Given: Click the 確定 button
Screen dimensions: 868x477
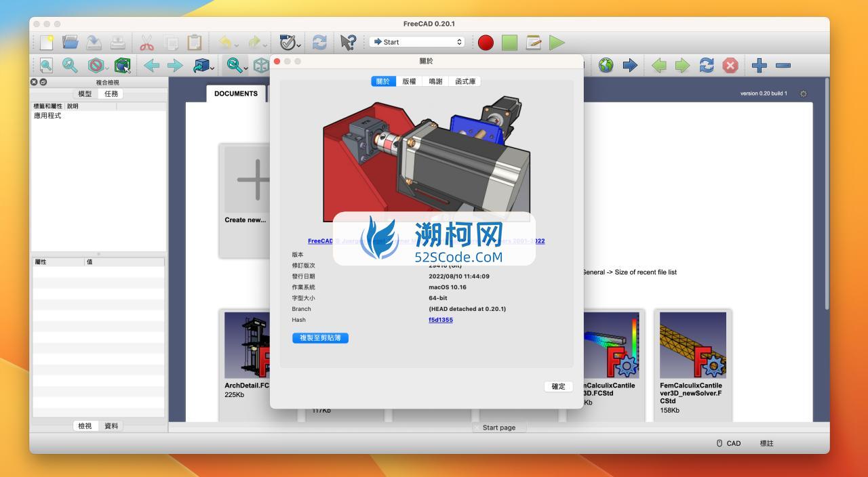Looking at the screenshot, I should click(x=558, y=386).
